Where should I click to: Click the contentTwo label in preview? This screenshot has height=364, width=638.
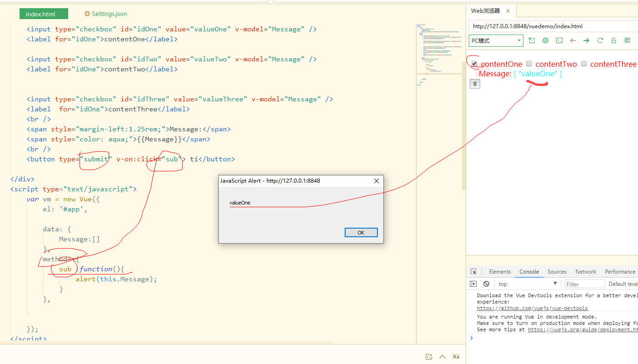point(556,64)
